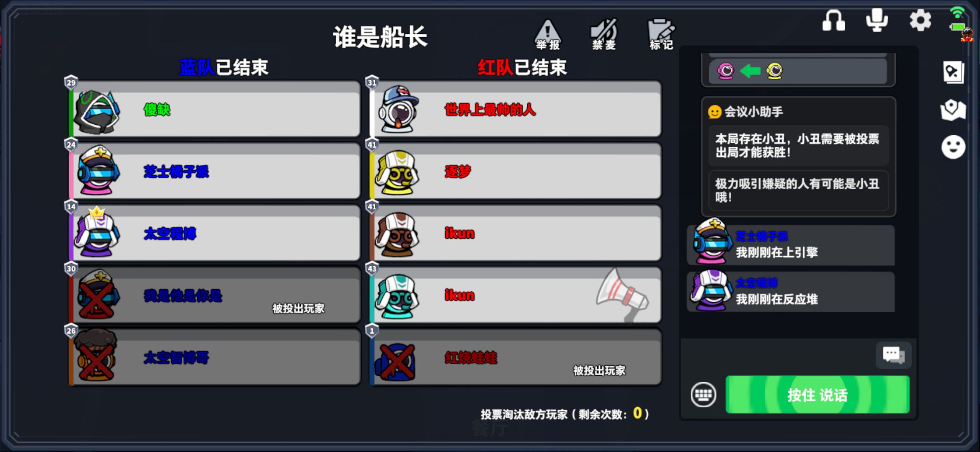Select the teal ikun row with megaphone

coord(515,295)
